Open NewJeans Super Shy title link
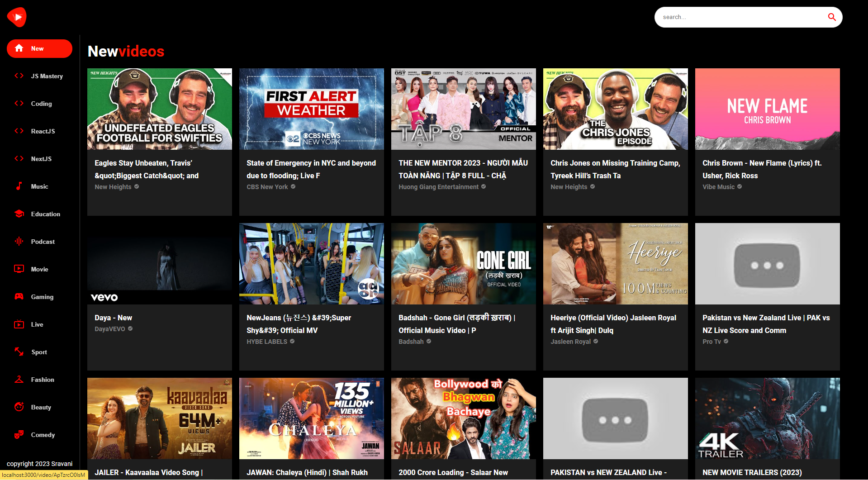The image size is (868, 480). pyautogui.click(x=299, y=324)
